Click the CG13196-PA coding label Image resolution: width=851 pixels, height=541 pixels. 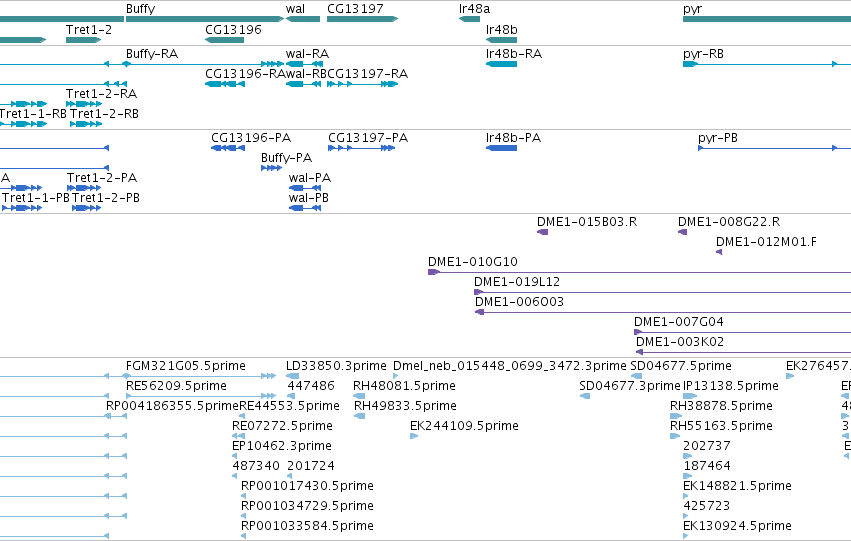(x=251, y=138)
